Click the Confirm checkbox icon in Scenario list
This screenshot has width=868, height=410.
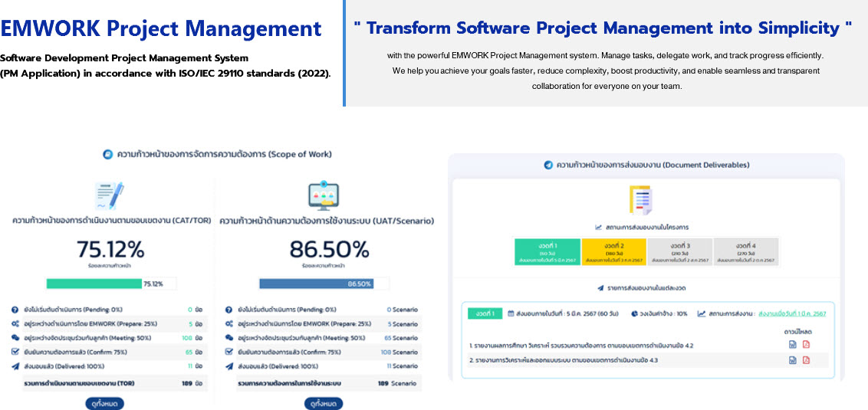pyautogui.click(x=229, y=351)
